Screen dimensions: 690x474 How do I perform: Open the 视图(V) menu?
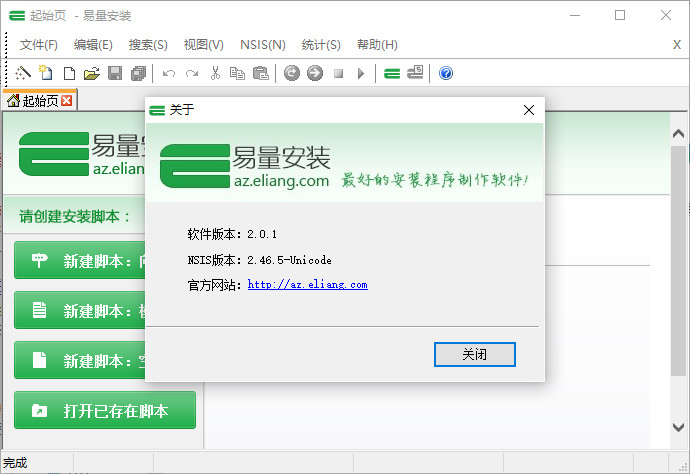coord(204,45)
